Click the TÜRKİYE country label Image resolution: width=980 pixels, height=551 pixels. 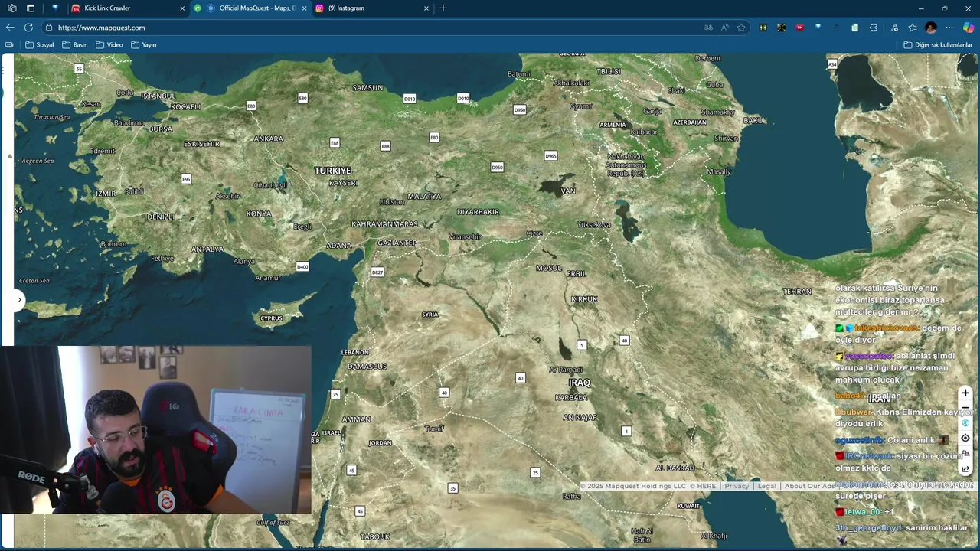[332, 171]
